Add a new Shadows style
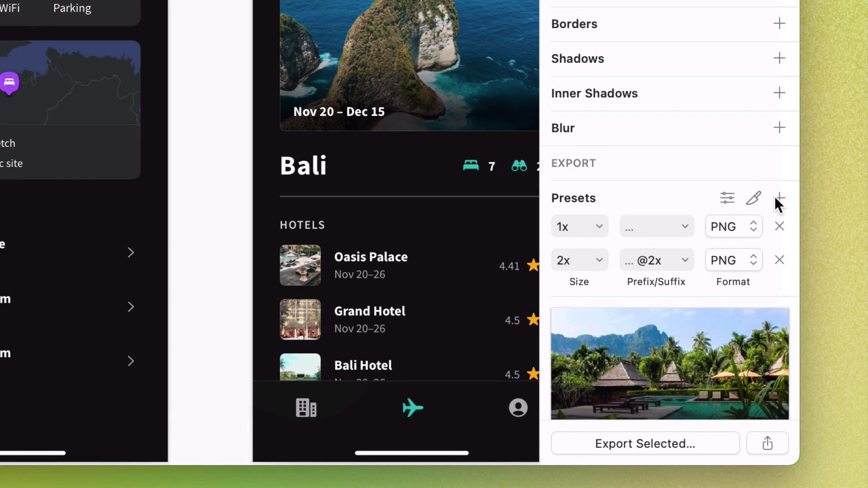 779,58
